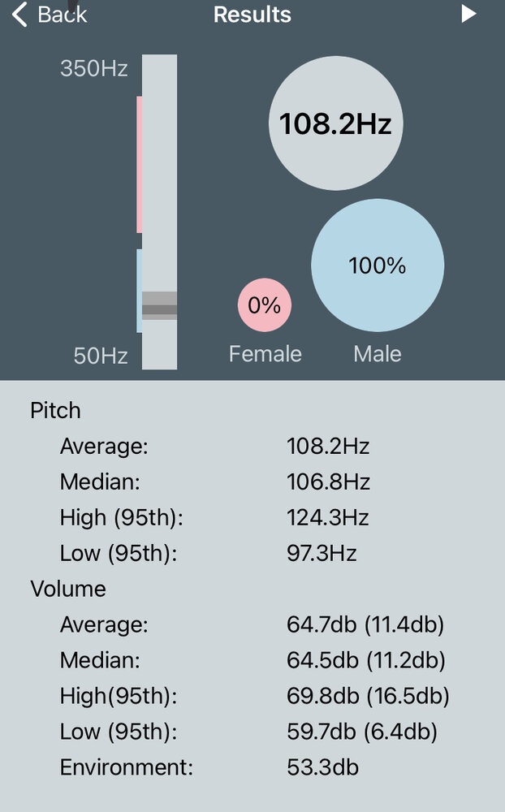Image resolution: width=505 pixels, height=812 pixels.
Task: Select the Environment value 53.3db
Action: (322, 767)
